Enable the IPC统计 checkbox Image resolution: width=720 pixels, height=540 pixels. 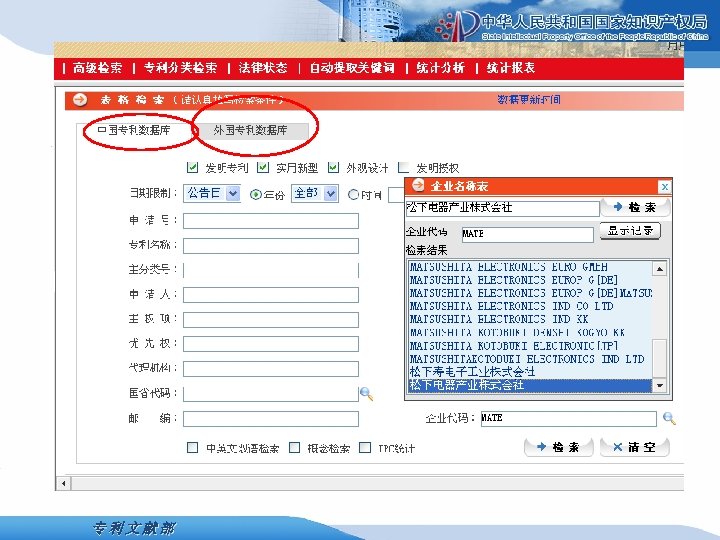pos(365,447)
